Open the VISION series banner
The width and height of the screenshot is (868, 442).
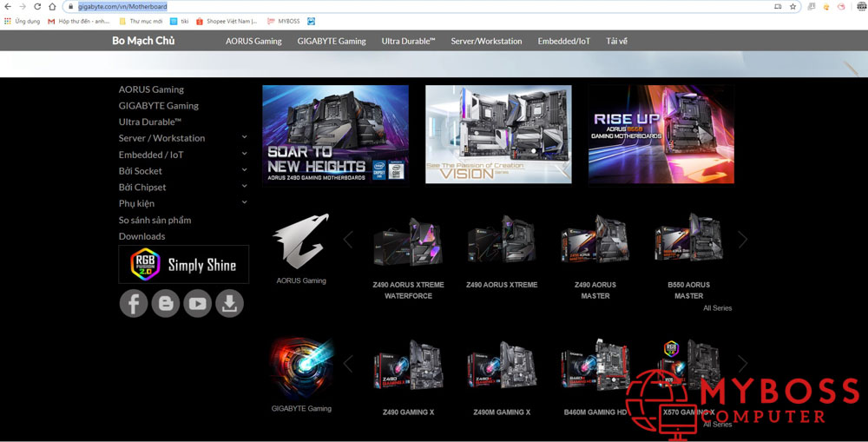pos(499,135)
